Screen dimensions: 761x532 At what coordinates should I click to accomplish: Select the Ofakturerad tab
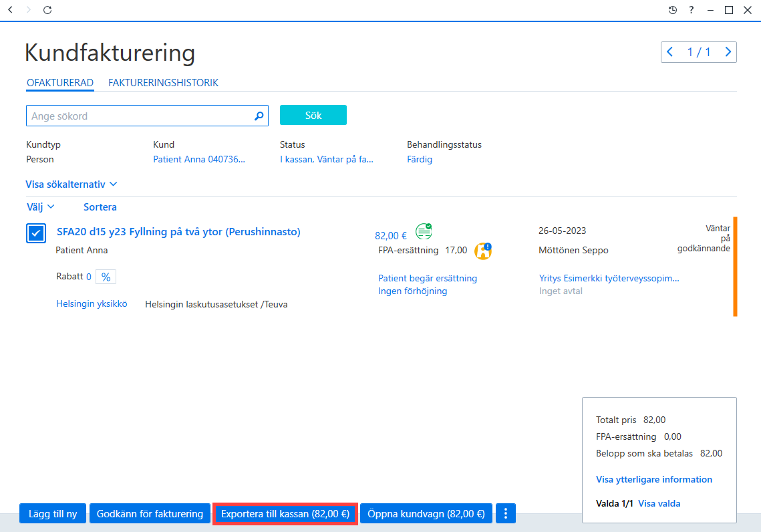(60, 83)
